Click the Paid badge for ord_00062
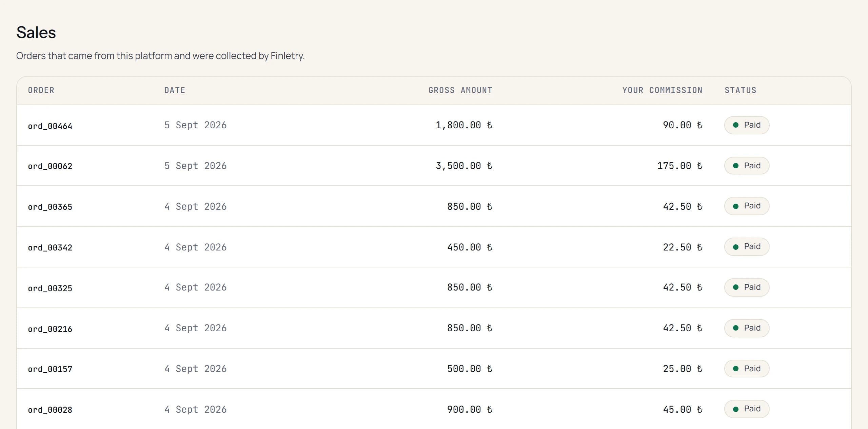The width and height of the screenshot is (868, 429). click(x=747, y=166)
